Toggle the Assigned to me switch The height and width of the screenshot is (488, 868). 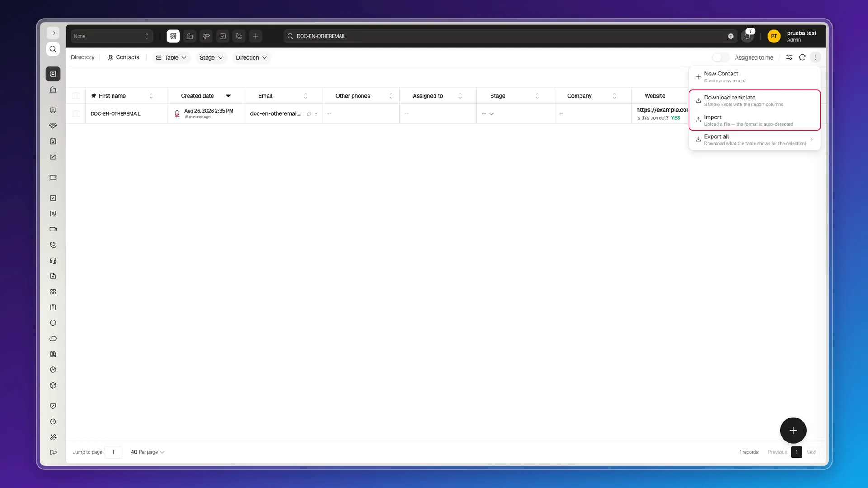[721, 57]
